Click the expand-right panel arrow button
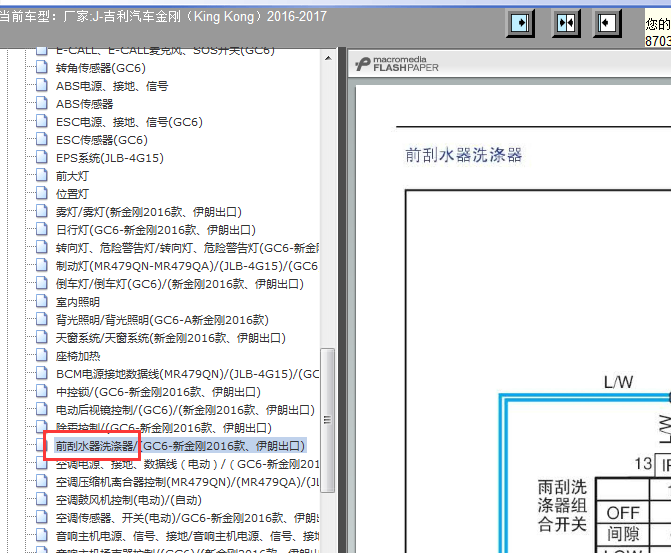 click(x=520, y=23)
